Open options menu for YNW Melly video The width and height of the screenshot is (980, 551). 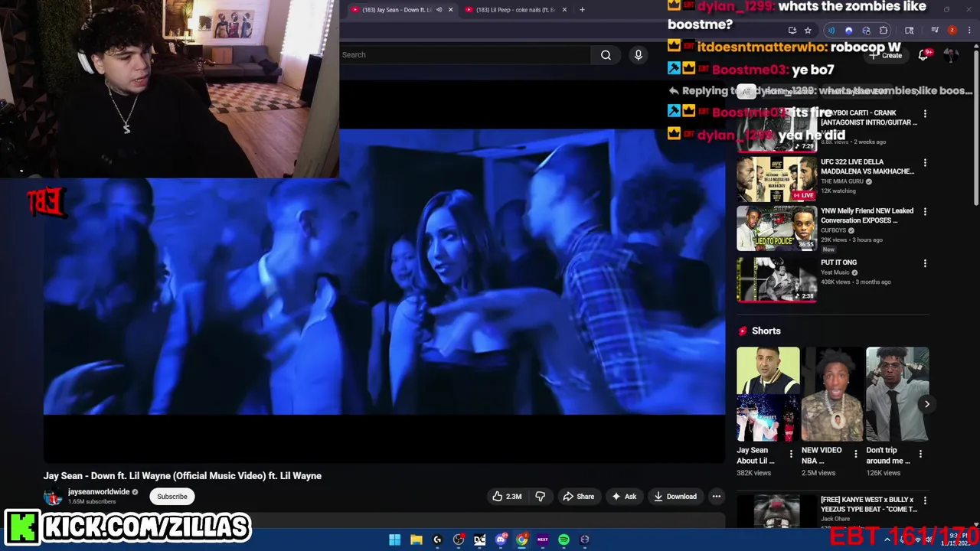tap(925, 212)
